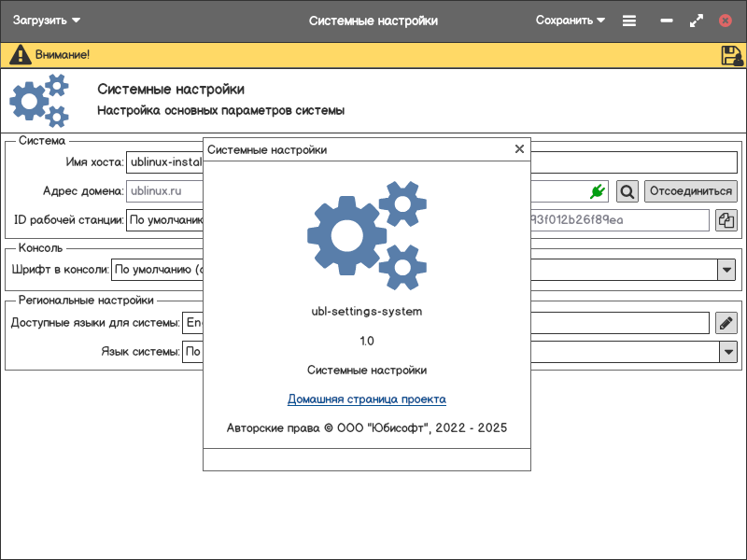Open the Загрузить menu
747x560 pixels.
[47, 21]
